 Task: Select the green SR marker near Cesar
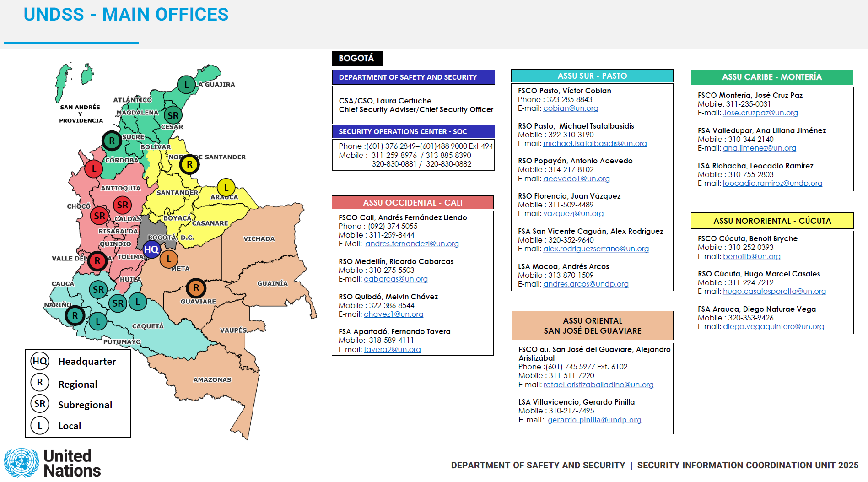(x=173, y=115)
